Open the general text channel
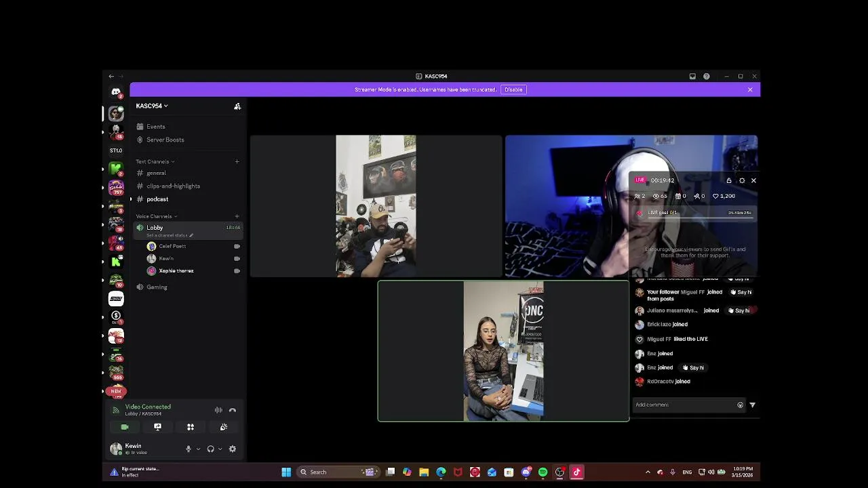 coord(156,173)
